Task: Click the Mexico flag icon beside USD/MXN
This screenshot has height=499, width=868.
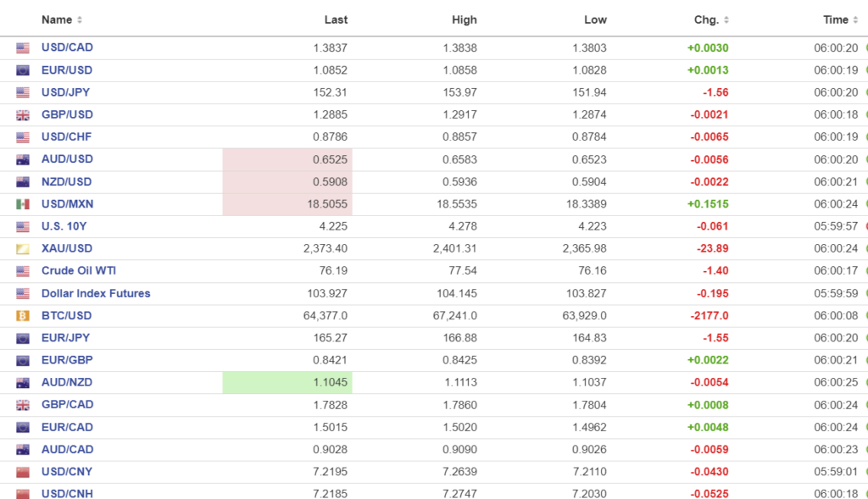Action: tap(23, 204)
